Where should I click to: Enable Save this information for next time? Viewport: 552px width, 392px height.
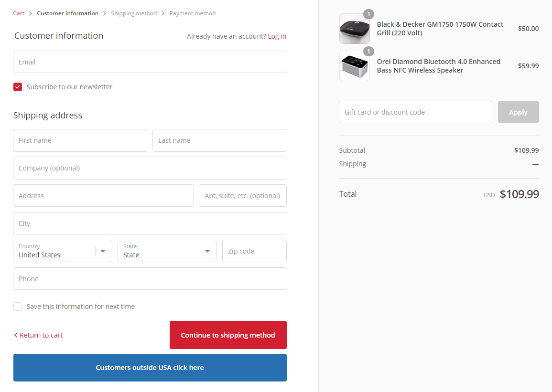[x=18, y=307]
